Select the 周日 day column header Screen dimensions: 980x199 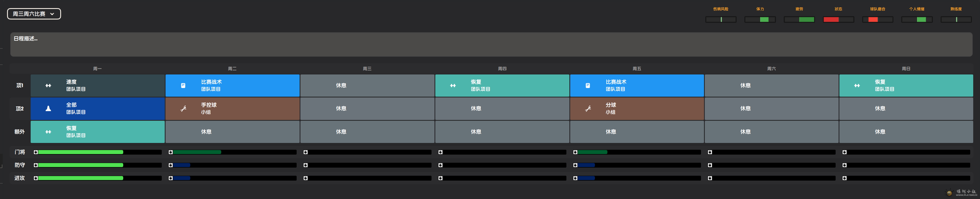[906, 69]
